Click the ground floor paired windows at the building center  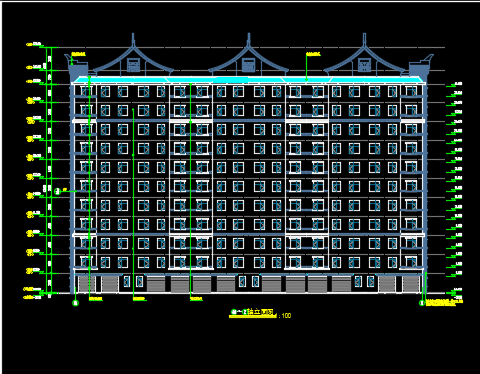(x=249, y=282)
